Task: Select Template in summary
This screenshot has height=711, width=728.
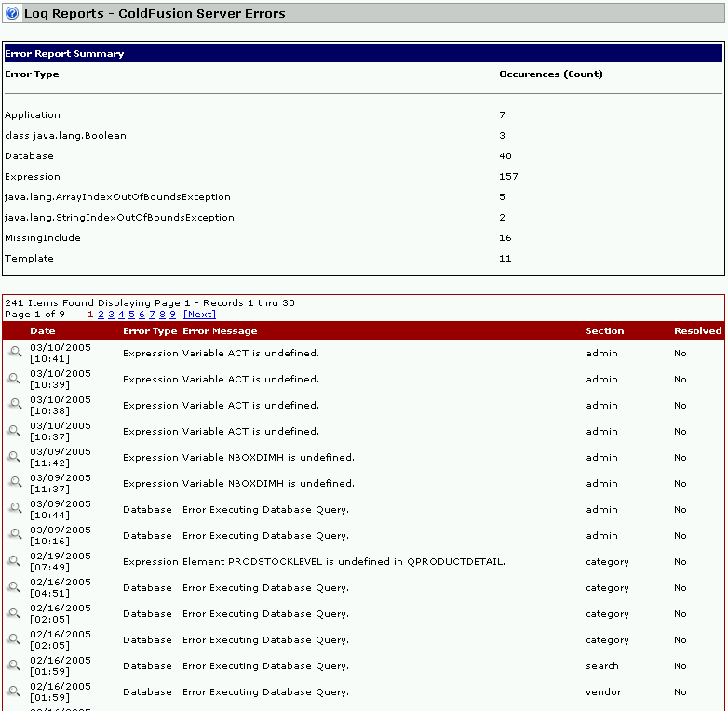Action: 29,258
